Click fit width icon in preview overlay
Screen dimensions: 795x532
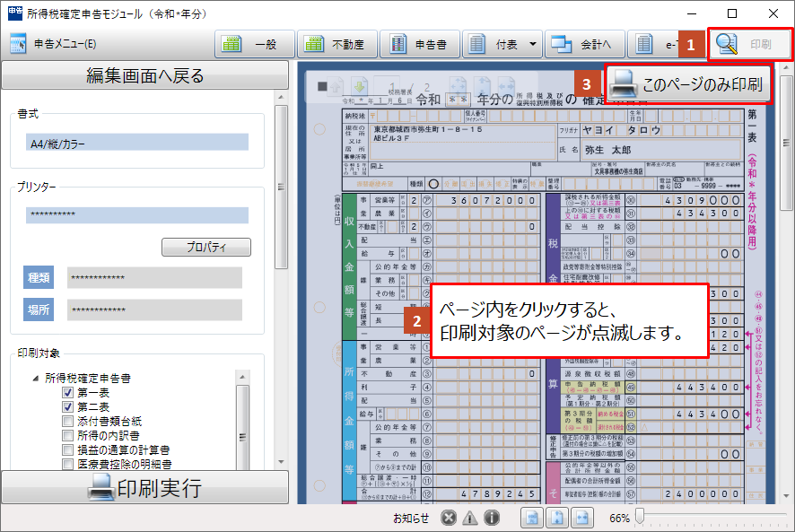(x=506, y=86)
